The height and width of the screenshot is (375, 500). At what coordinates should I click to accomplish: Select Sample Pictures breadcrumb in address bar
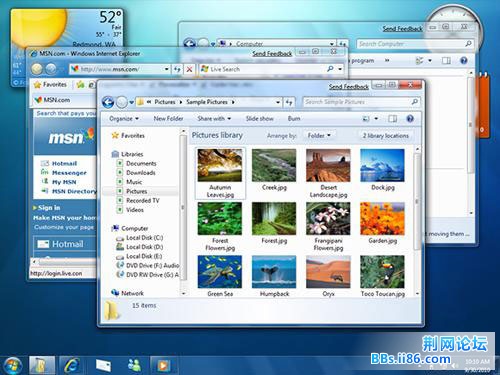[x=207, y=102]
